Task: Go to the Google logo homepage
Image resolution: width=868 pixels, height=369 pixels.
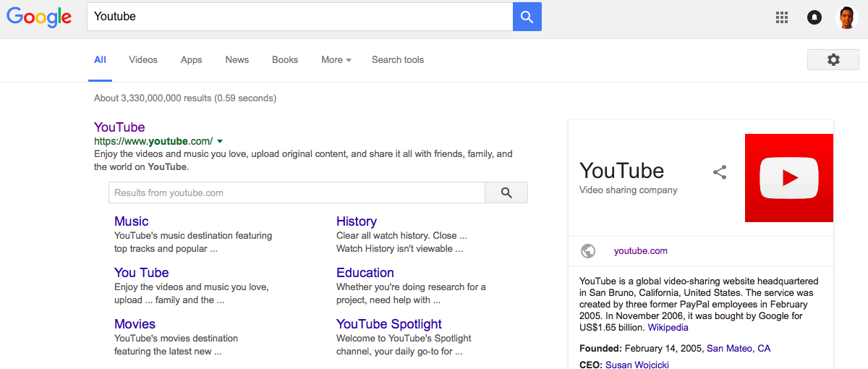Action: tap(39, 17)
